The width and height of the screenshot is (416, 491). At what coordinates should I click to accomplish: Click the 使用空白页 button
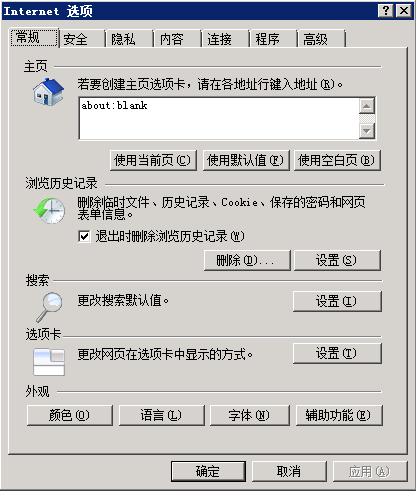337,160
